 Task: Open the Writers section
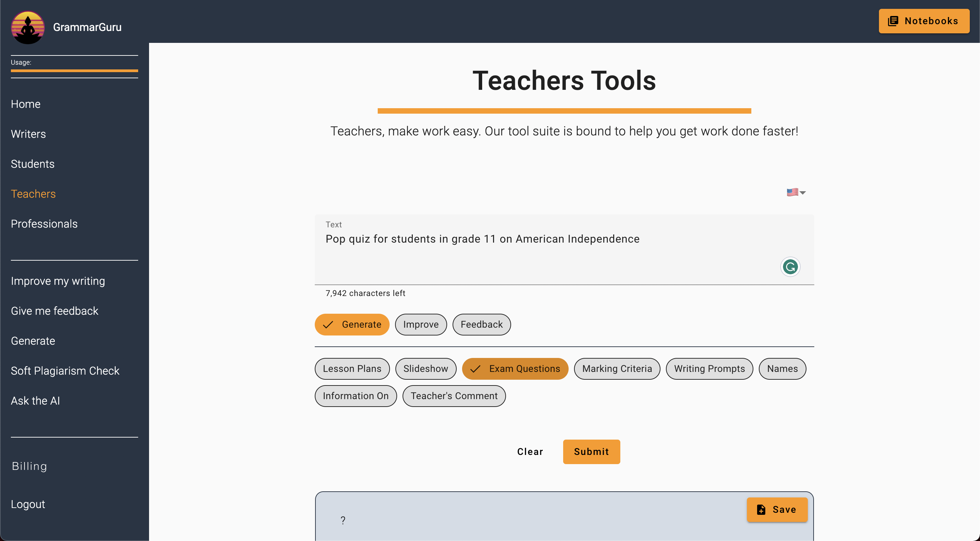(28, 134)
